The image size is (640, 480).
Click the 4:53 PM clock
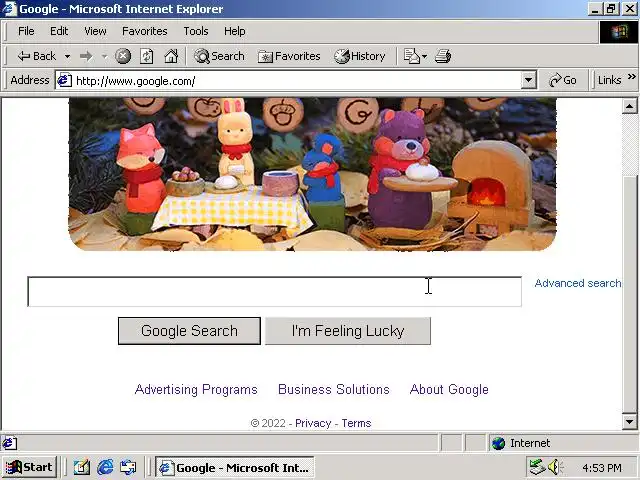click(602, 468)
